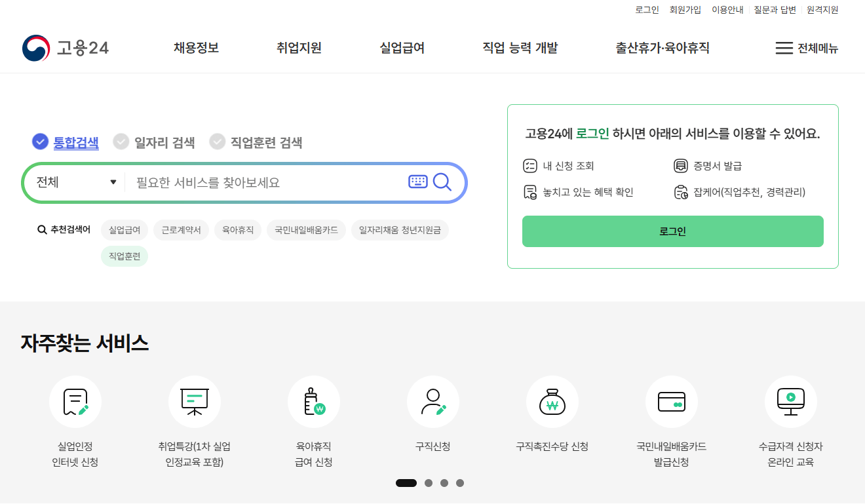Expand the 전체 category dropdown

pyautogui.click(x=74, y=182)
